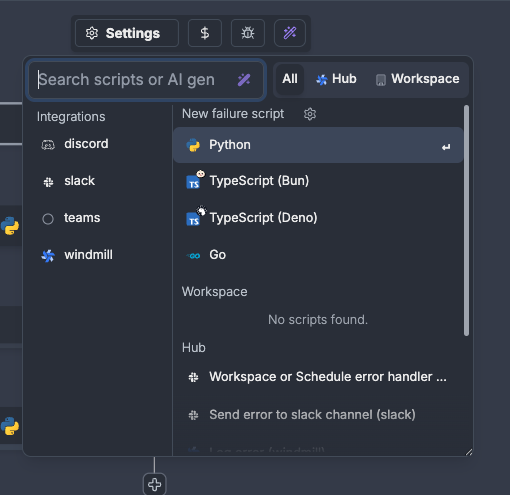
Task: Click the AI wand inside search field
Action: (244, 80)
